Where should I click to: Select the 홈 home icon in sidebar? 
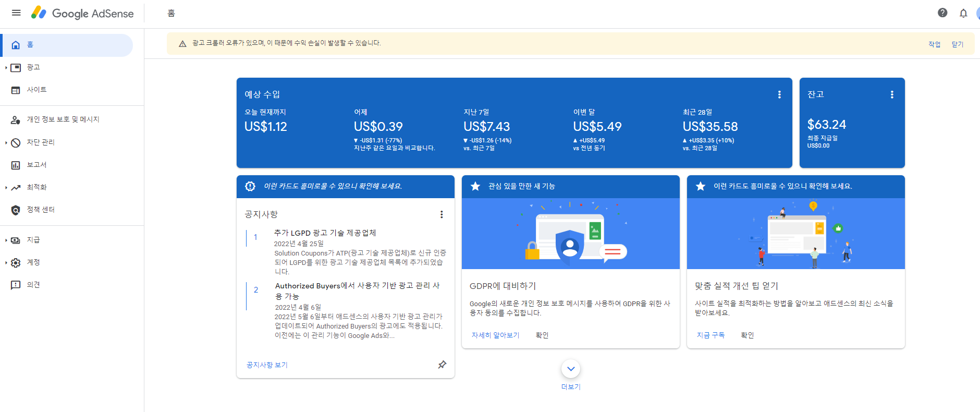click(x=16, y=45)
